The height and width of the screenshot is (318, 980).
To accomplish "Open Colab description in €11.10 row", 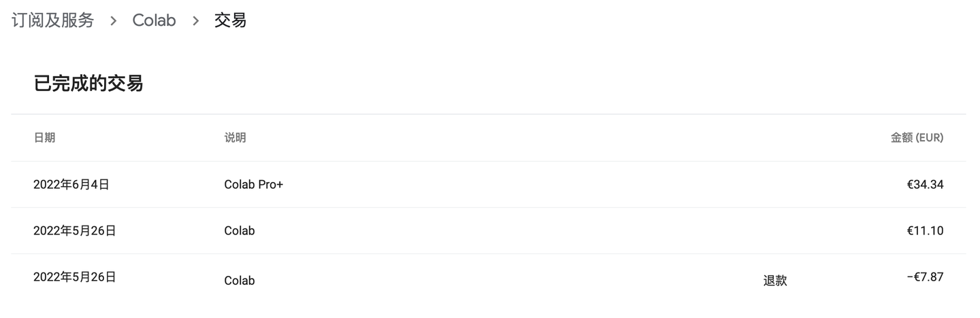I will tap(240, 230).
